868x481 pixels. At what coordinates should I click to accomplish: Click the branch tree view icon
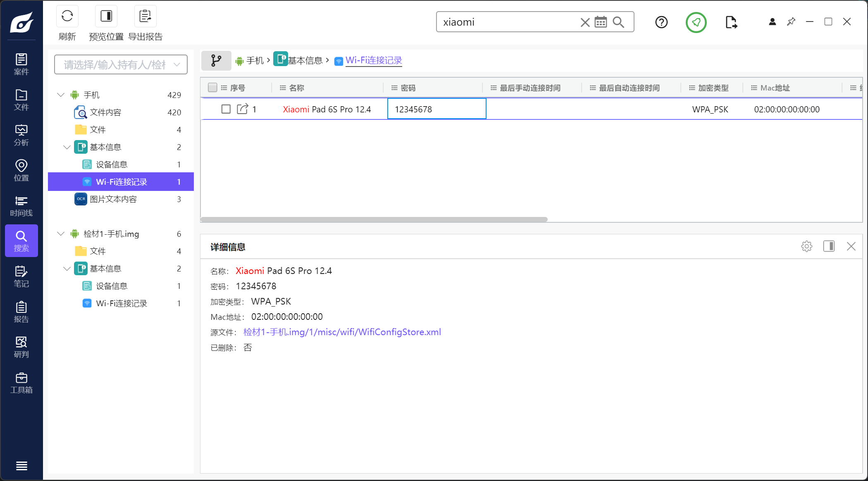[x=216, y=60]
